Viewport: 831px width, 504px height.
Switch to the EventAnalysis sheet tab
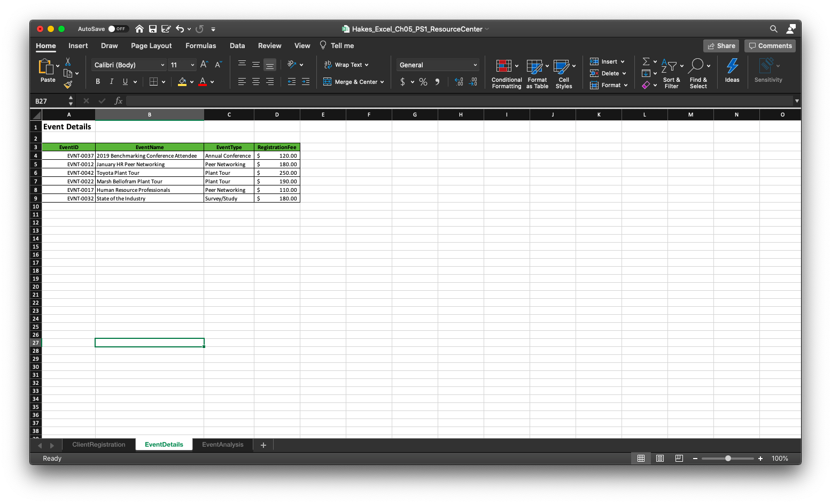pos(222,444)
